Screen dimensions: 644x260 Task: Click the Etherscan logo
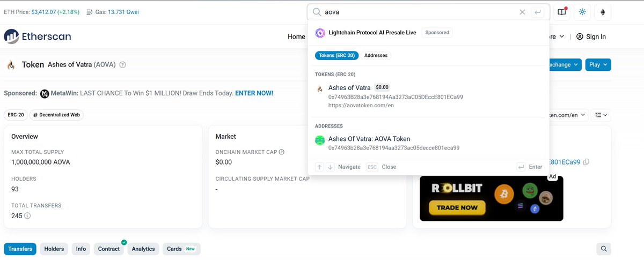coord(38,36)
